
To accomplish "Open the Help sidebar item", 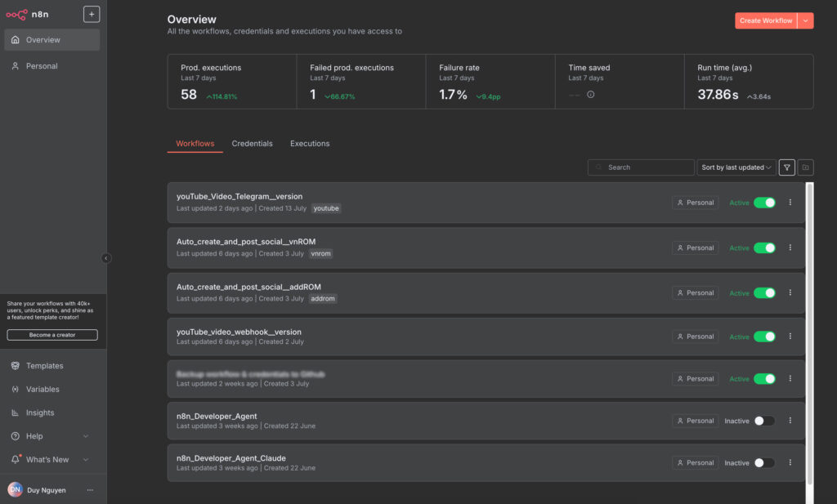I will tap(51, 436).
